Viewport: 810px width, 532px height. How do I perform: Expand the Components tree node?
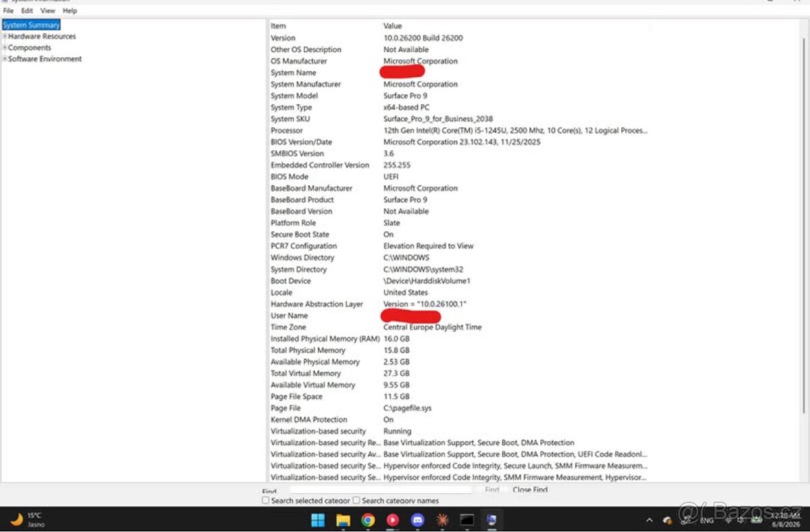pyautogui.click(x=5, y=48)
